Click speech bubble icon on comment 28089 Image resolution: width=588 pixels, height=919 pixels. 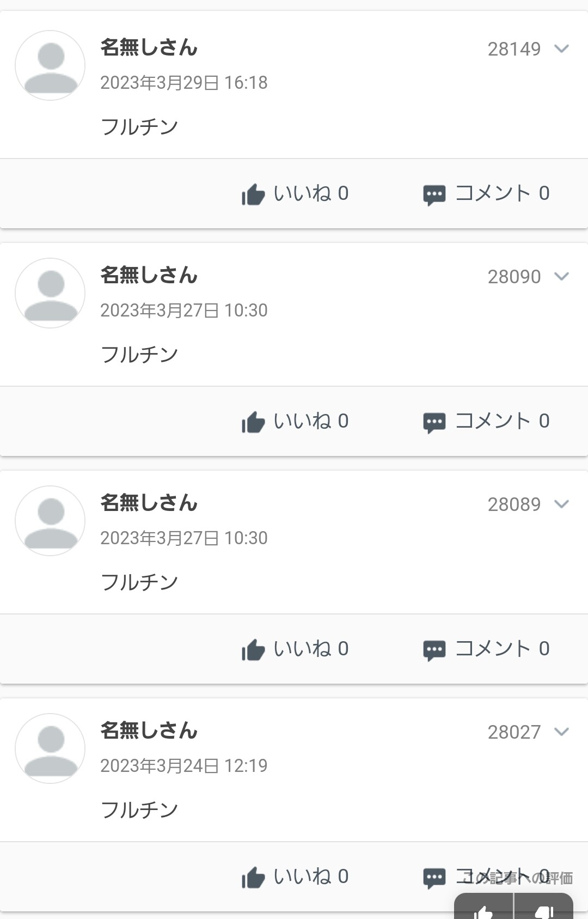[x=434, y=650]
